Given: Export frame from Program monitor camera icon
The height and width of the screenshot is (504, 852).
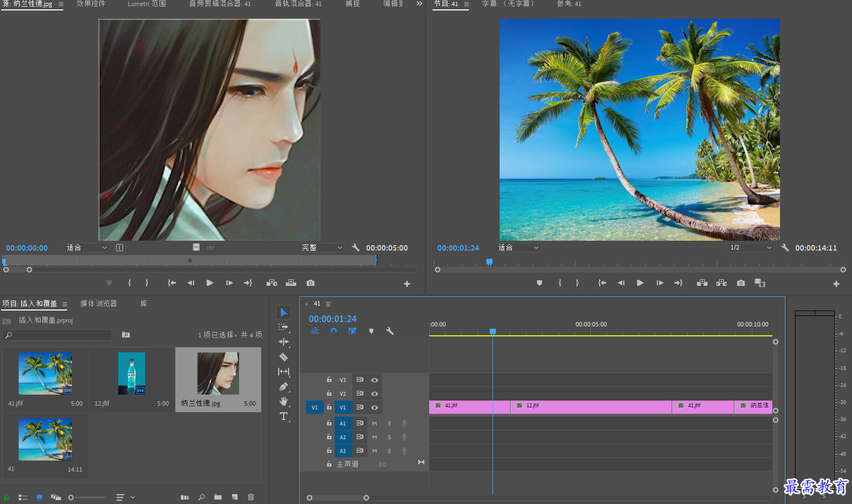Looking at the screenshot, I should pyautogui.click(x=741, y=283).
